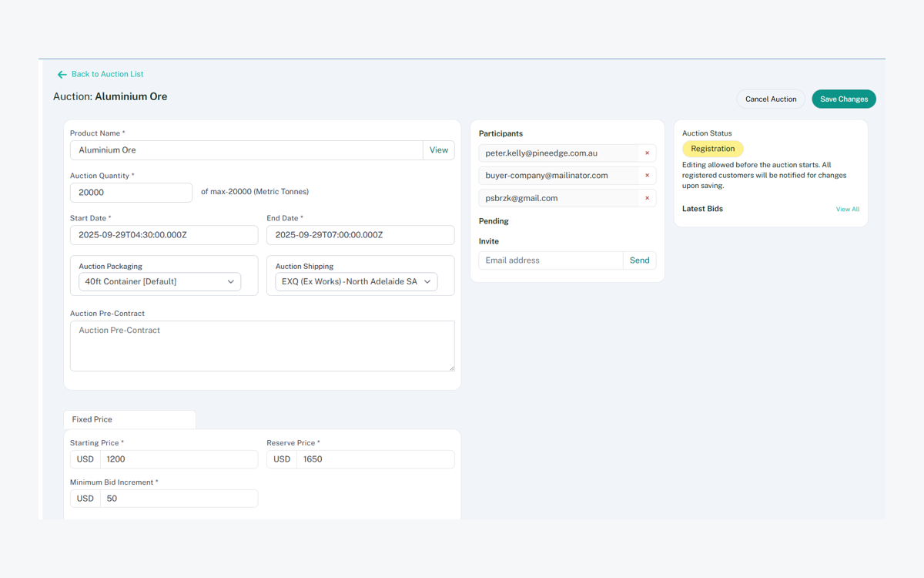Focus the invite Email address field
The height and width of the screenshot is (578, 924).
click(551, 260)
